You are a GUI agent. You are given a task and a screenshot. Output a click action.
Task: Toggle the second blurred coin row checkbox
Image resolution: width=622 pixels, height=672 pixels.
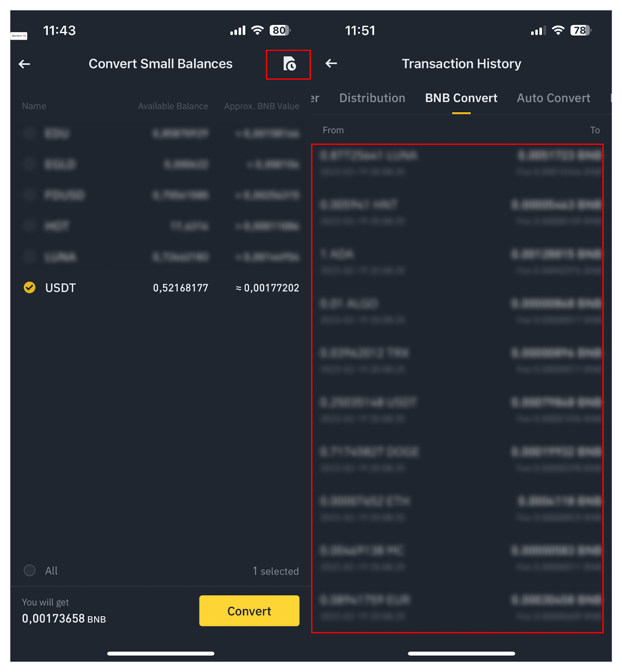click(29, 164)
